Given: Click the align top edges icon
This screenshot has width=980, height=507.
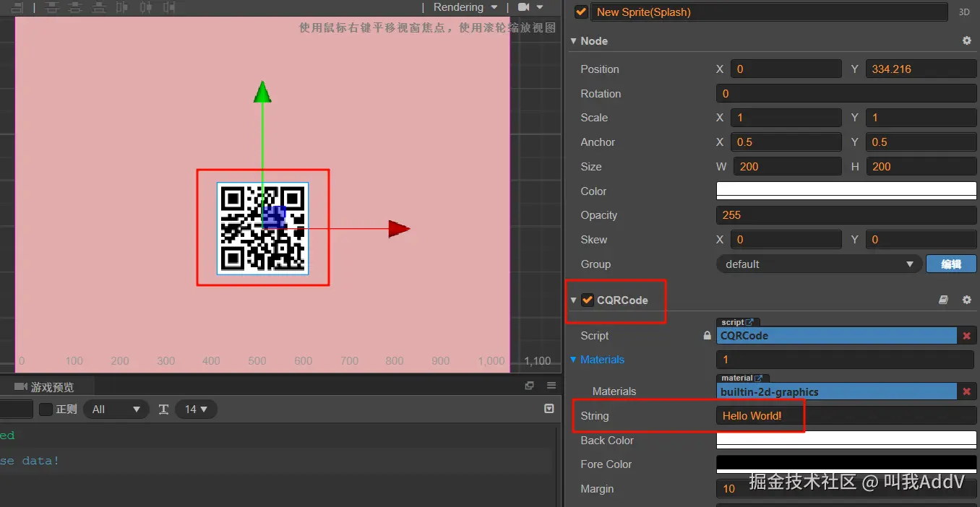Looking at the screenshot, I should 51,7.
